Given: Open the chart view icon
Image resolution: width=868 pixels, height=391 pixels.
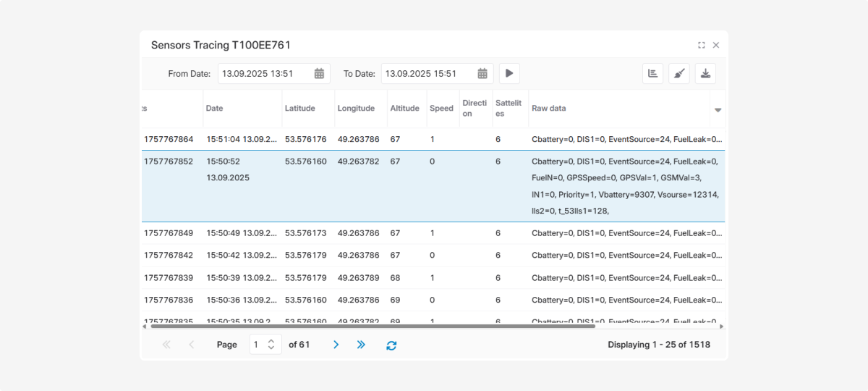Looking at the screenshot, I should coord(652,73).
